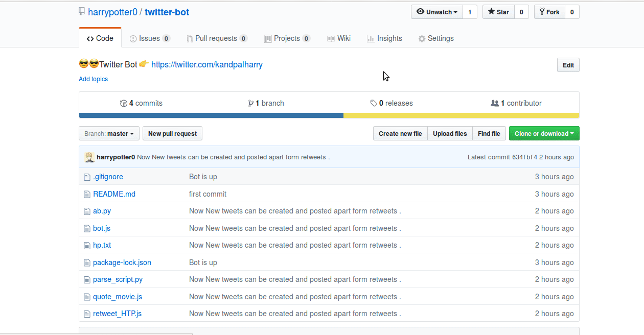Click the branch icon next to 1 branch
The height and width of the screenshot is (335, 644).
[x=251, y=103]
